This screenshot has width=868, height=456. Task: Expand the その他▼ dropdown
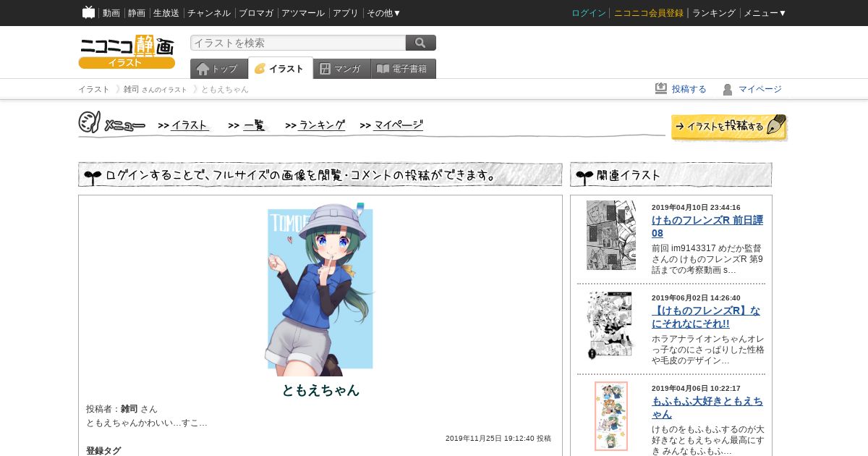click(384, 13)
